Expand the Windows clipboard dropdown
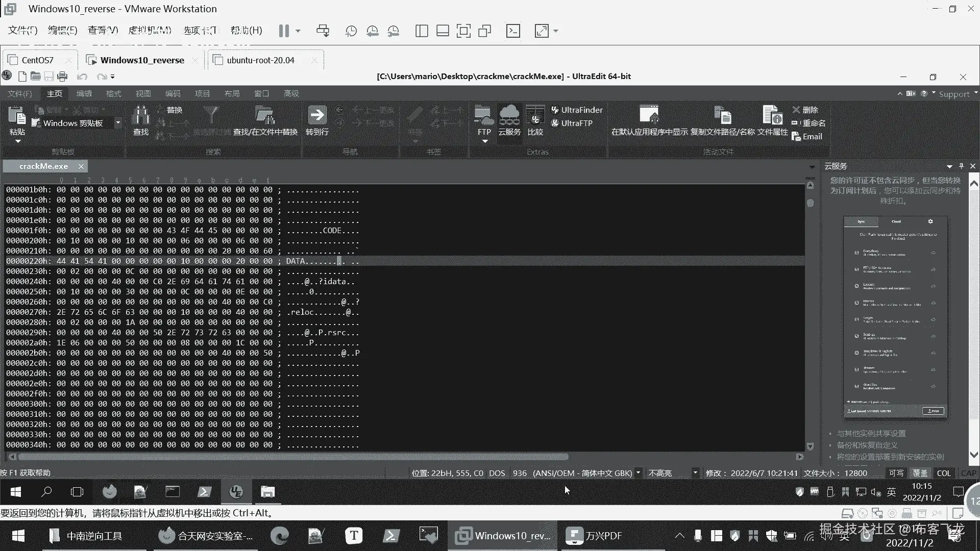This screenshot has width=980, height=551. [118, 122]
